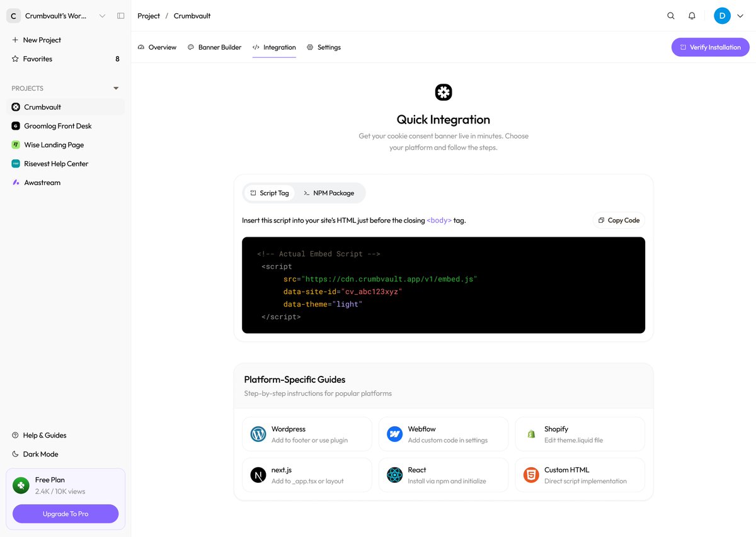Switch to the Banner Builder tab
Screen dimensions: 756x537
click(214, 47)
